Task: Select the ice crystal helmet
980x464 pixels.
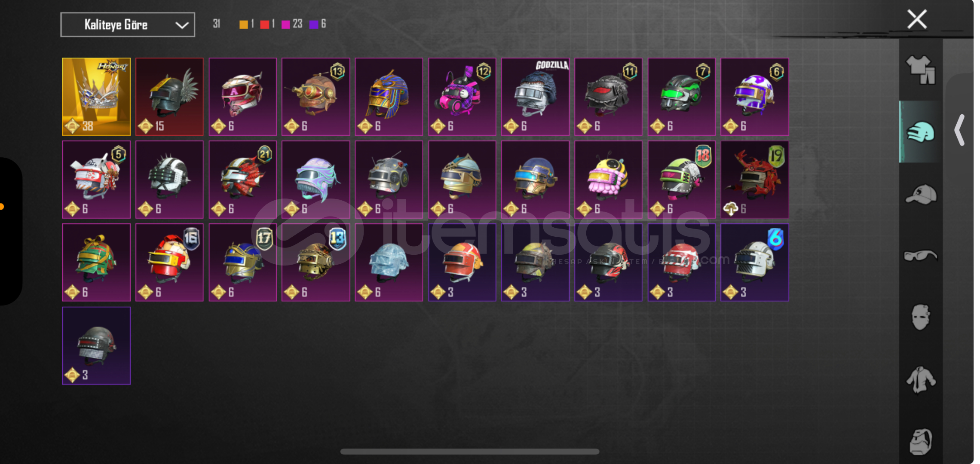Action: coord(389,262)
